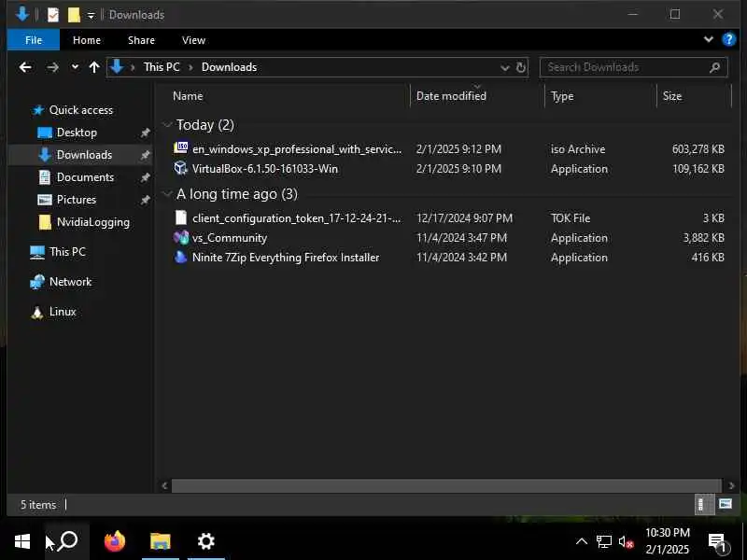Click the 2/1/2025 9:10 PM date cell
Viewport: 747px width, 560px height.
(x=458, y=169)
